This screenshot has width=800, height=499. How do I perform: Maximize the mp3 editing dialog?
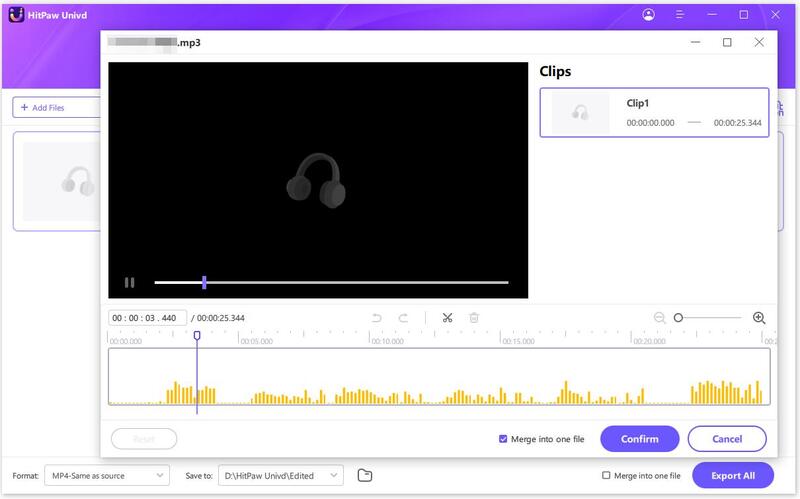tap(727, 42)
